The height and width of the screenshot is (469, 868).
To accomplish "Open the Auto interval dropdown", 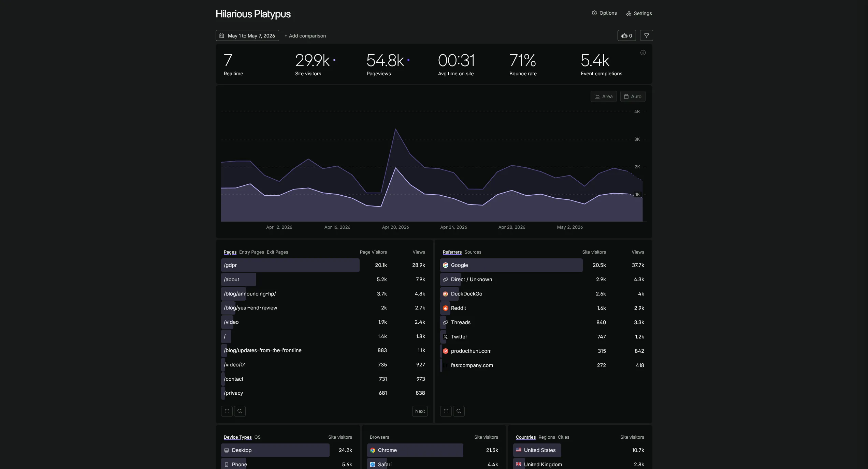I will (633, 96).
